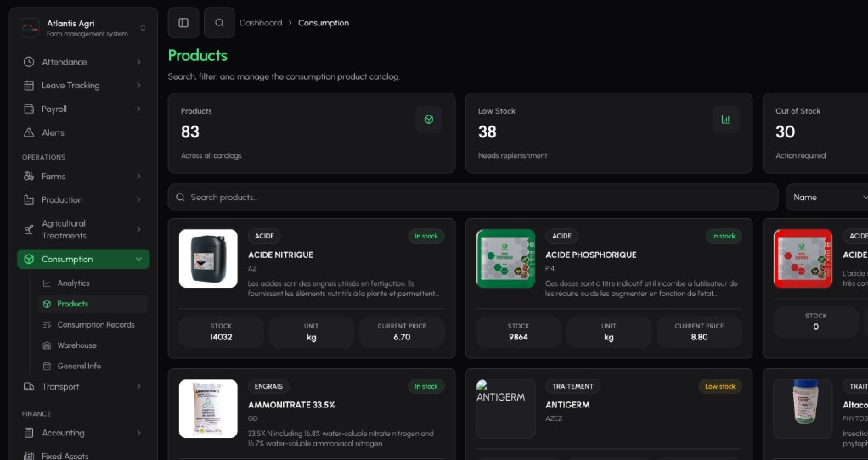
Task: Click the In stock badge on ACIDE NITRIQUE
Action: [426, 236]
